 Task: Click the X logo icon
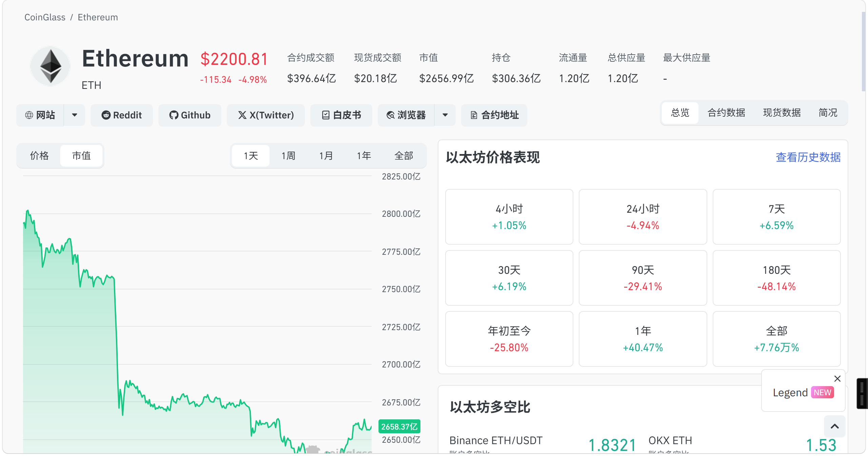click(x=242, y=115)
